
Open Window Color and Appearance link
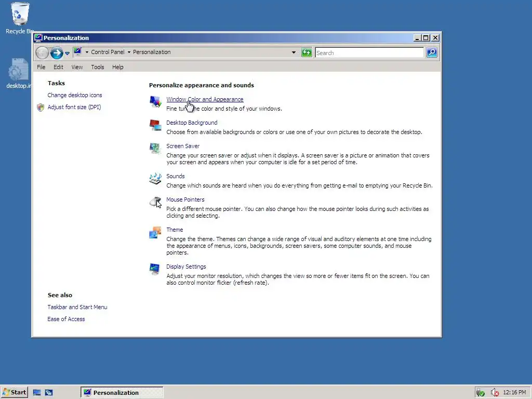(x=205, y=99)
